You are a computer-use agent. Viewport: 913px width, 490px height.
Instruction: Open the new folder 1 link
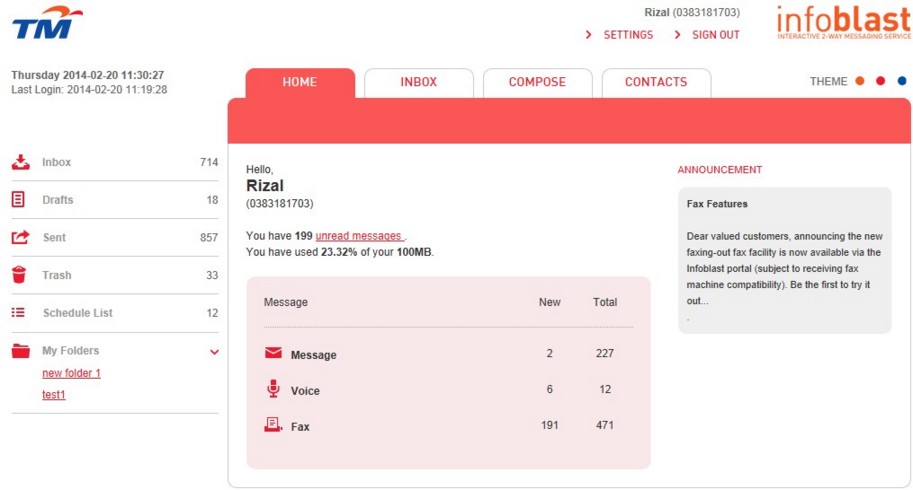(71, 373)
